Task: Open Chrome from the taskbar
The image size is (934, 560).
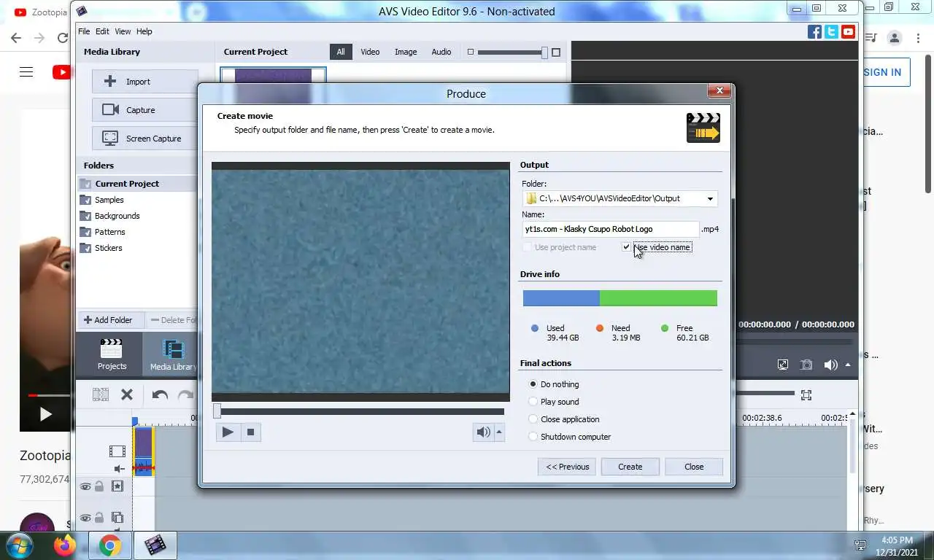Action: pyautogui.click(x=110, y=545)
